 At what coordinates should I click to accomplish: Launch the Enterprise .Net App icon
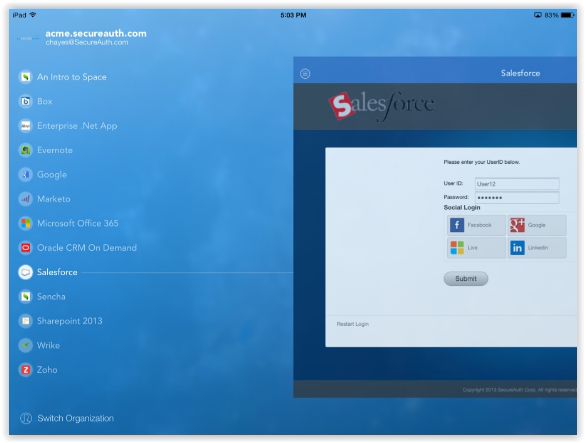[x=25, y=126]
